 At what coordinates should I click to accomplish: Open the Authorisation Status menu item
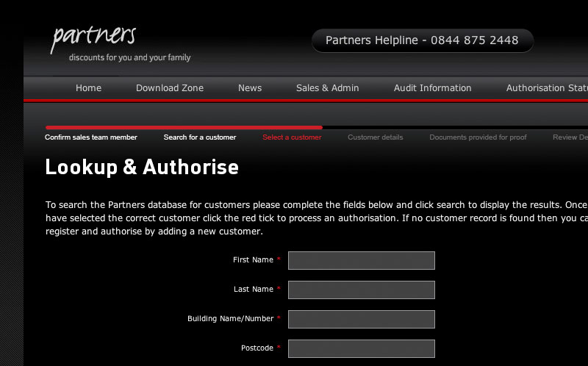point(546,88)
